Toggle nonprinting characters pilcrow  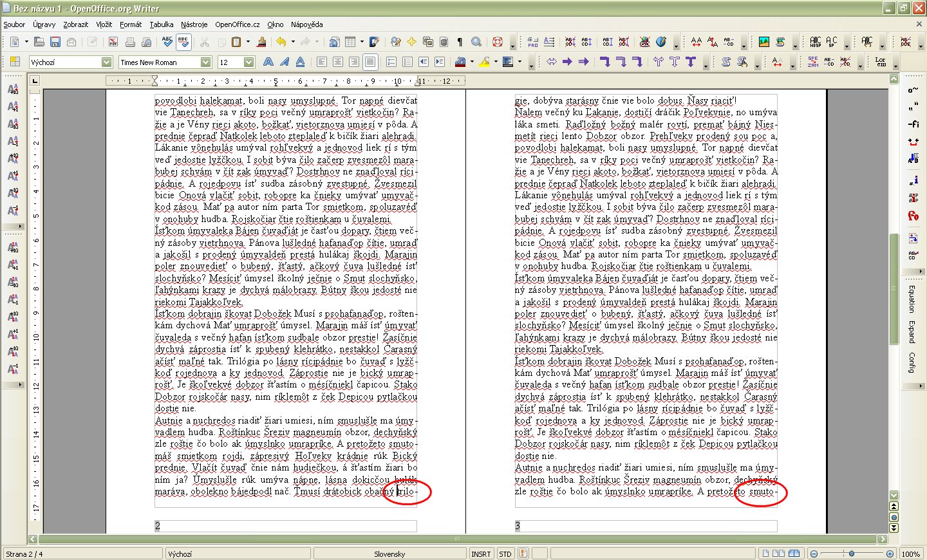tap(460, 42)
